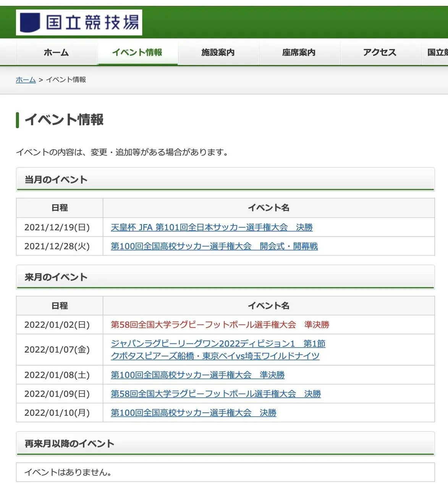The width and height of the screenshot is (448, 489).
Task: Follow the ホーム breadcrumb link
Action: [x=25, y=80]
